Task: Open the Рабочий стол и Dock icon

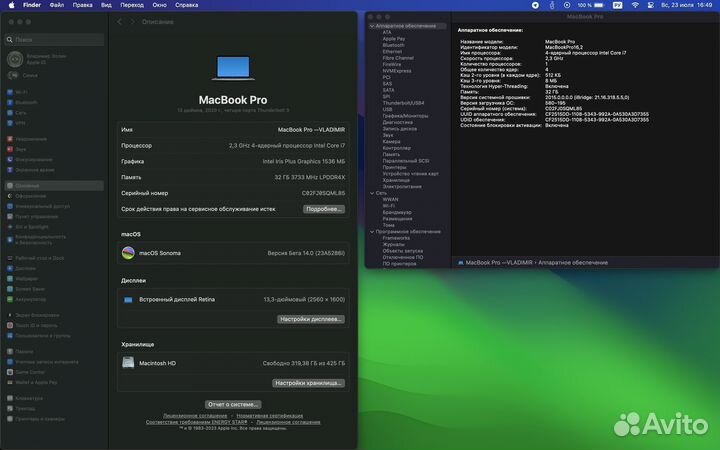Action: point(10,258)
